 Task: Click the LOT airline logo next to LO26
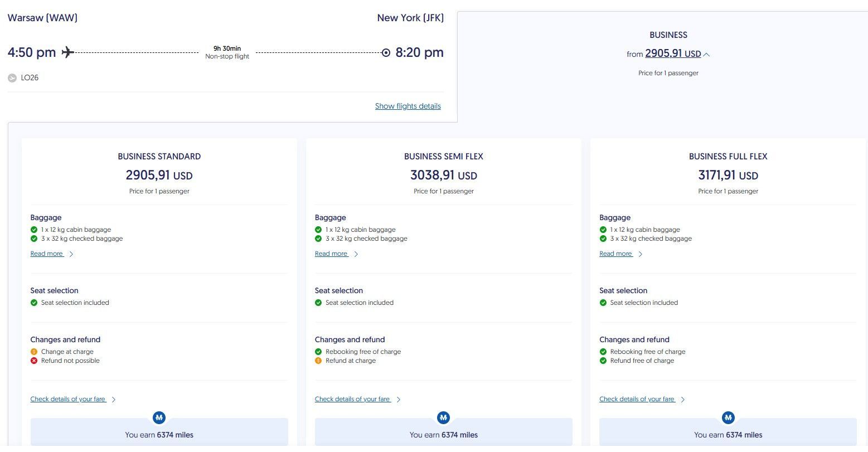12,78
